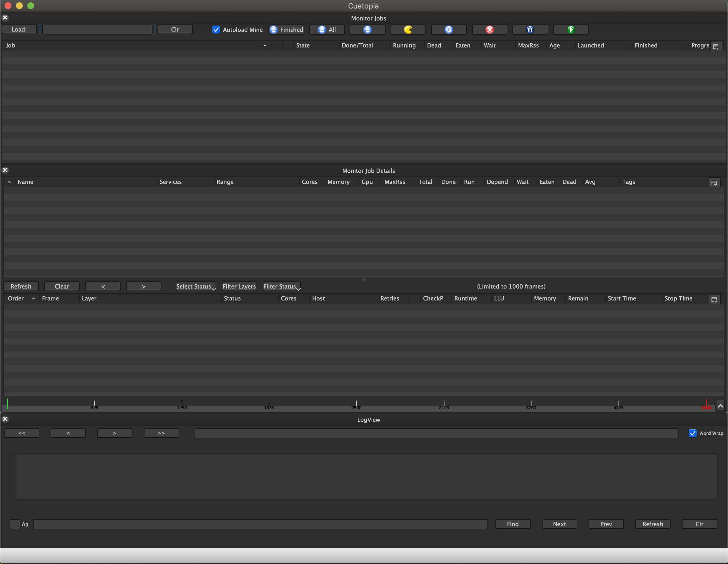Toggle the Autoload Mine checkbox
Screen dimensions: 728x564
point(216,29)
